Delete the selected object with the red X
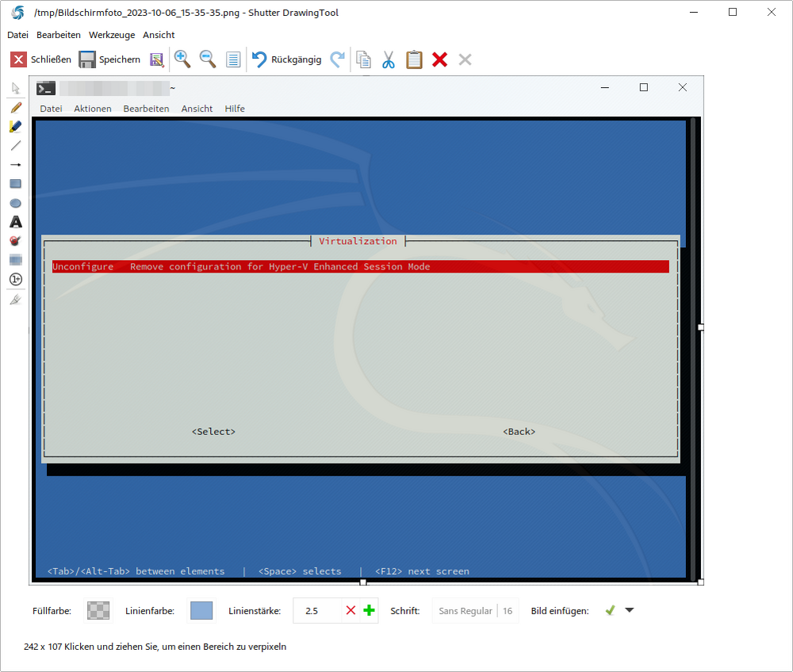The width and height of the screenshot is (793, 672). (440, 59)
